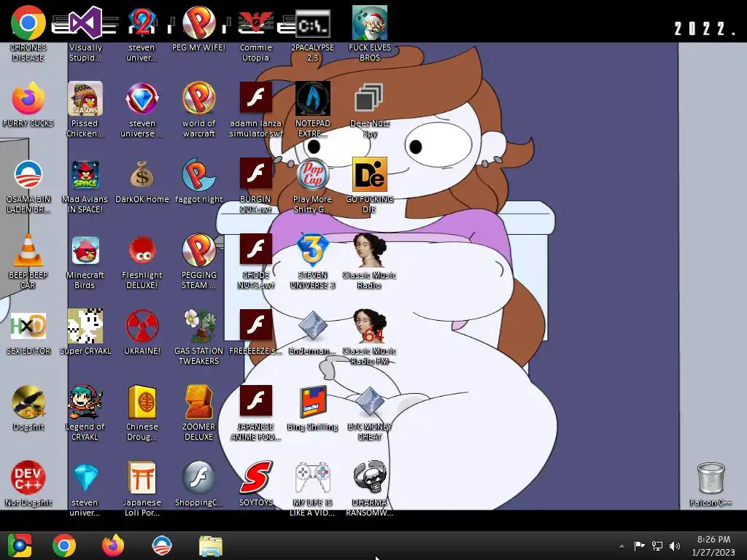Viewport: 747px width, 560px height.
Task: Open the Enderman... shortcut
Action: pos(312,326)
